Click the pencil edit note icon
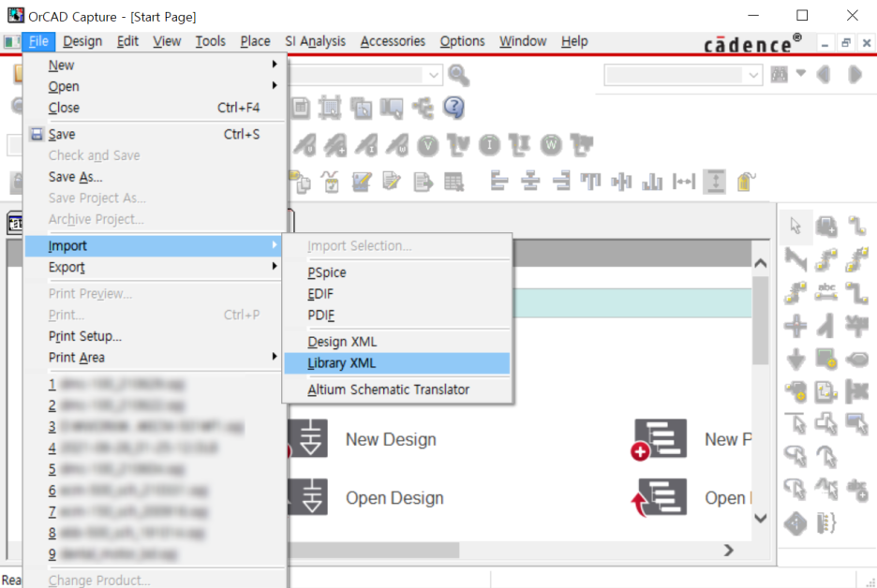The image size is (877, 588). (362, 182)
